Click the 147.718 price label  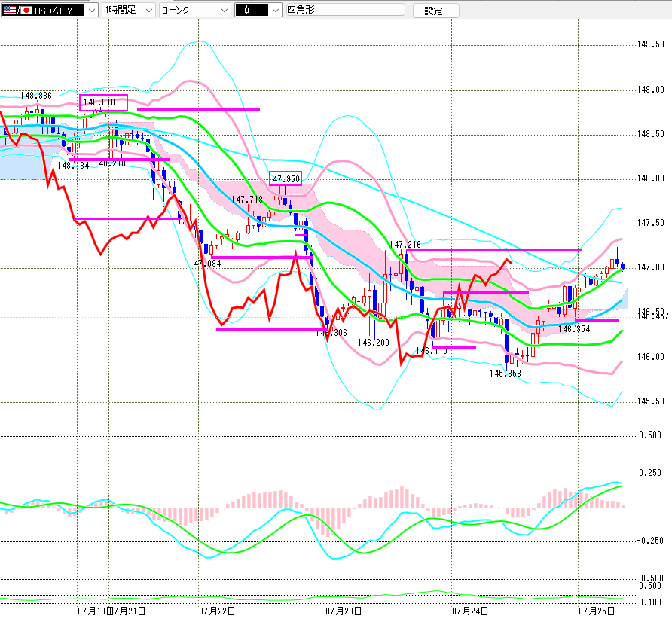(x=247, y=200)
